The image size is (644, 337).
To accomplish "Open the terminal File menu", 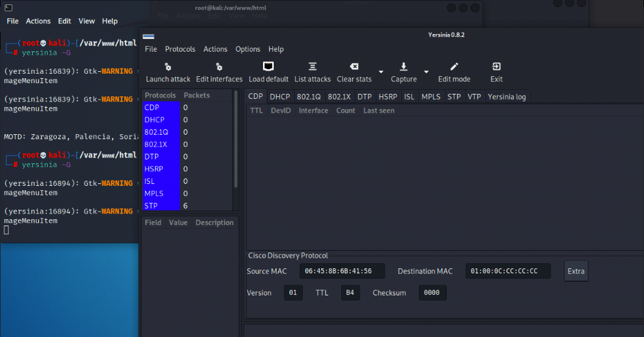I will pos(13,21).
